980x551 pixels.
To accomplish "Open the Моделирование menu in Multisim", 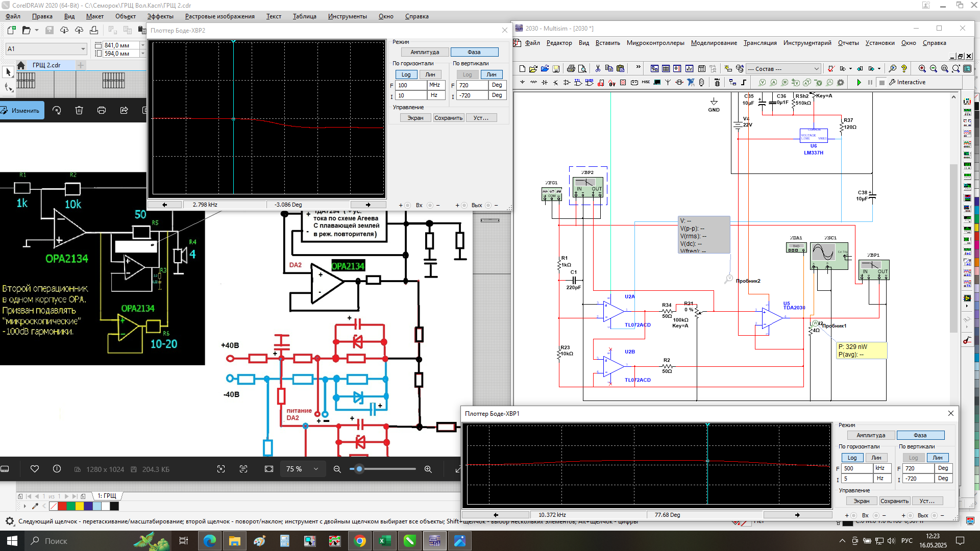I will coord(714,43).
